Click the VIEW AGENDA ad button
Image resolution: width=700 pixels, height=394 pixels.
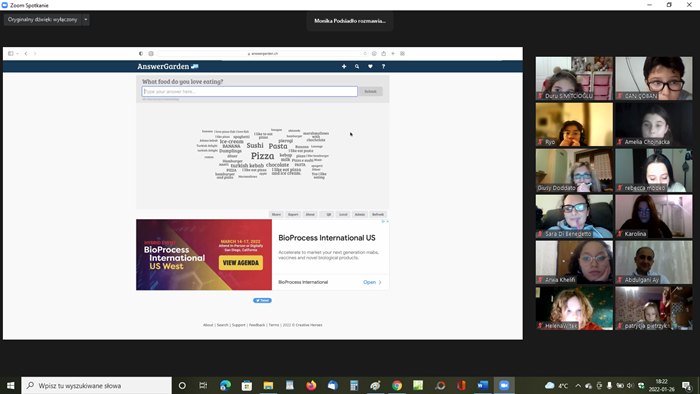click(241, 263)
